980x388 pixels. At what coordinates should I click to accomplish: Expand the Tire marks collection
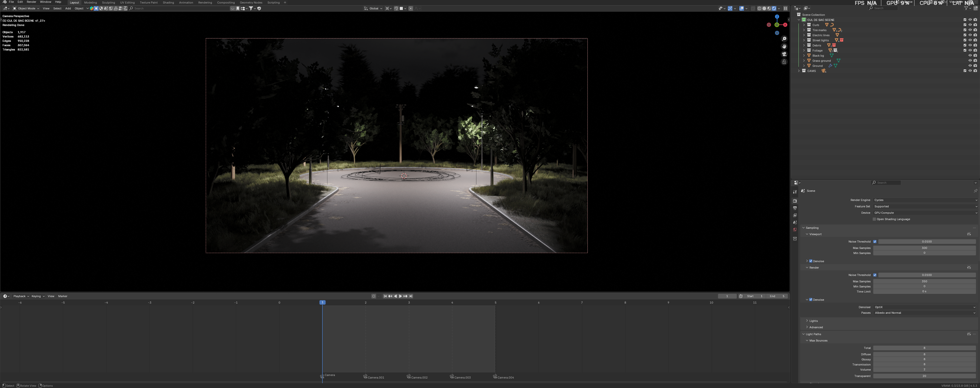tap(804, 30)
